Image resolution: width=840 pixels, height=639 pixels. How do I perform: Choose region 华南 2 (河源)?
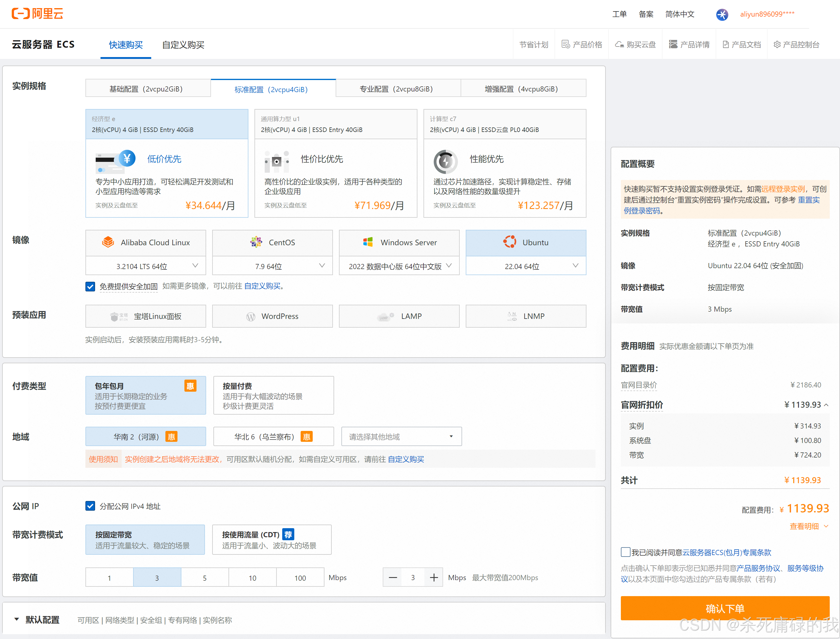tap(145, 437)
